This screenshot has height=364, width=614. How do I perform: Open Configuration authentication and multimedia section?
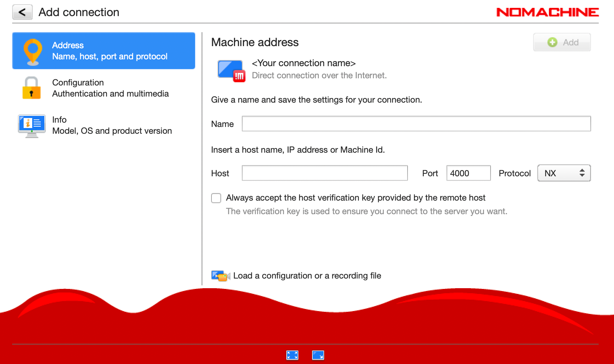[110, 88]
